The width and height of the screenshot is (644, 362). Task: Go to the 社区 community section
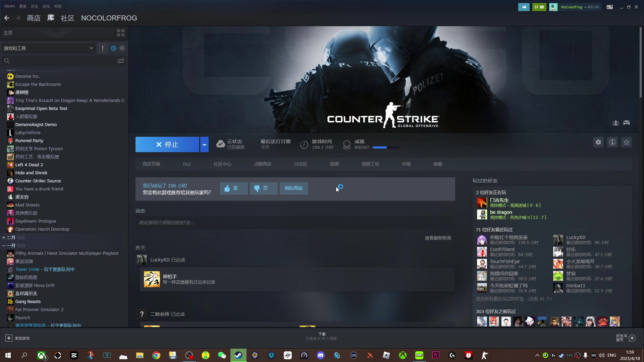coord(67,18)
